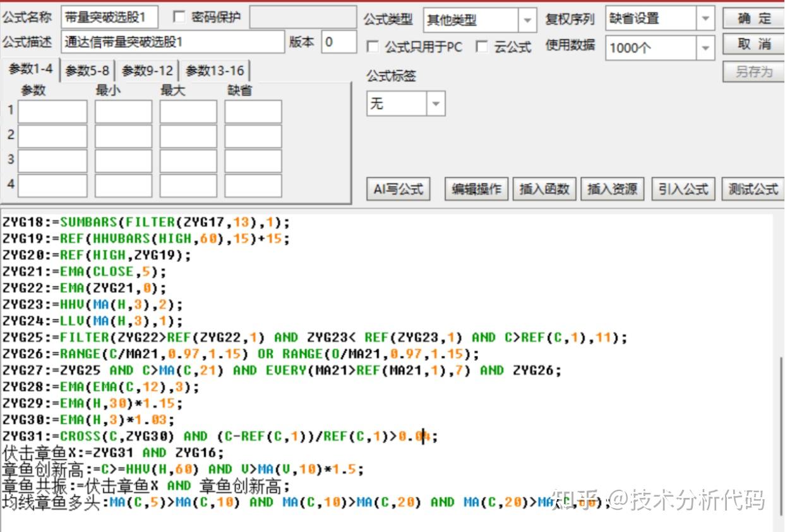Click row 4 最小 field
785x532 pixels.
click(124, 186)
